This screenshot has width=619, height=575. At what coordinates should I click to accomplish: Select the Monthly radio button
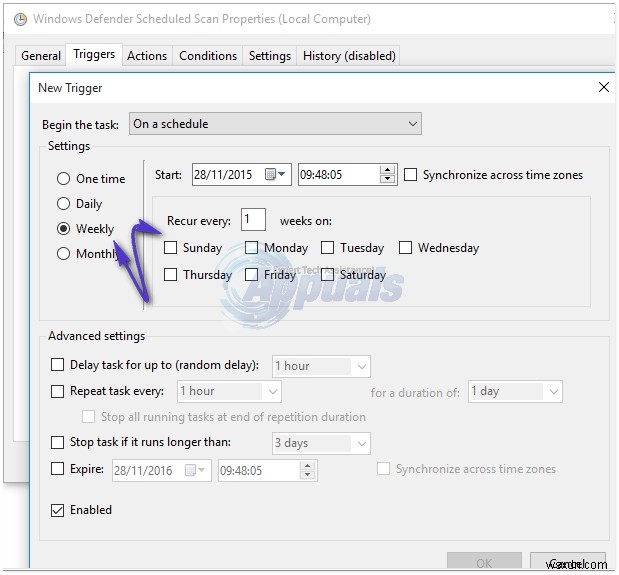(63, 253)
